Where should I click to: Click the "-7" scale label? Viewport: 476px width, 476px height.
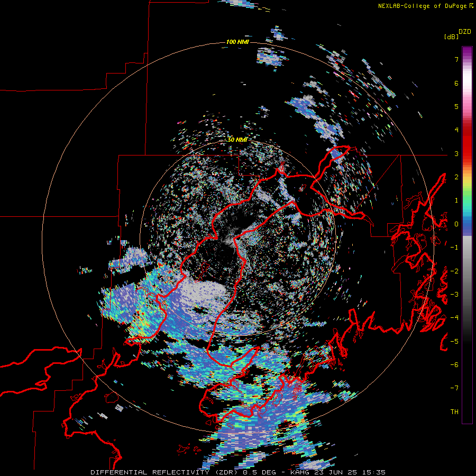point(454,388)
